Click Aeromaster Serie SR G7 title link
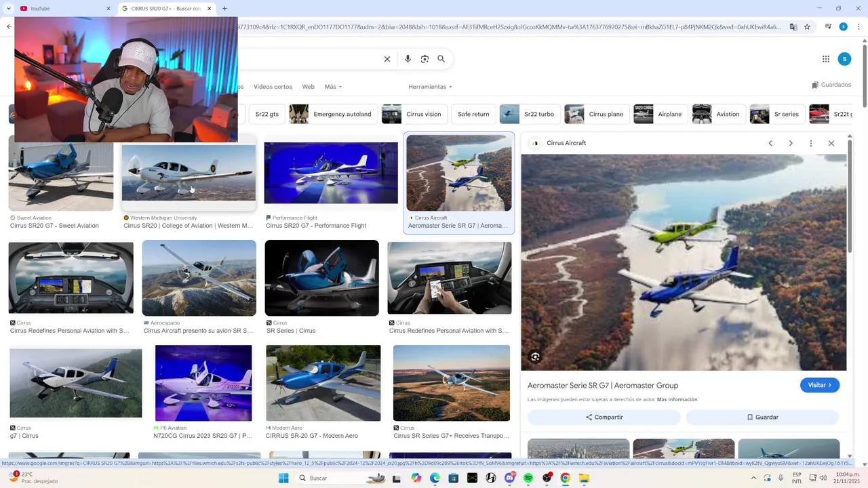 pyautogui.click(x=603, y=386)
